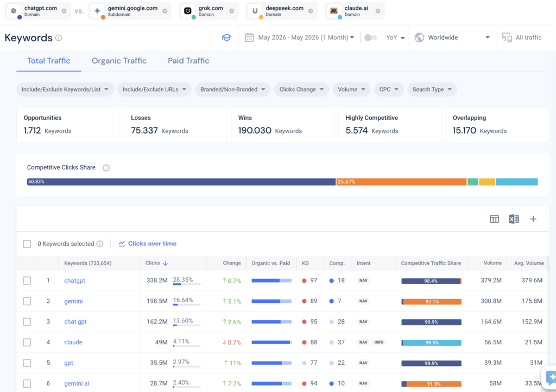Switch to Total Traffic tab

48,61
